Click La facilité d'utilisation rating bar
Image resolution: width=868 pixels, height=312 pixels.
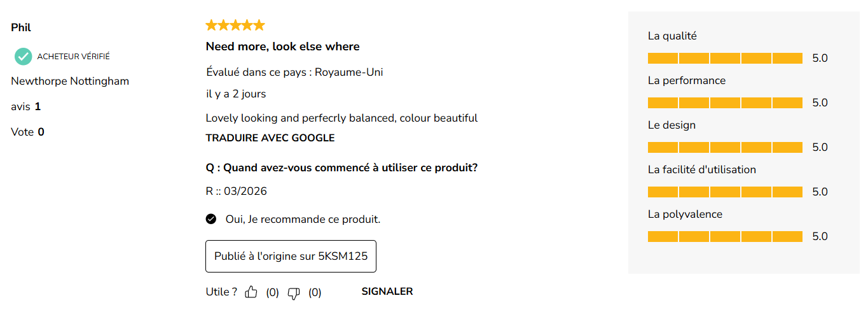coord(725,192)
